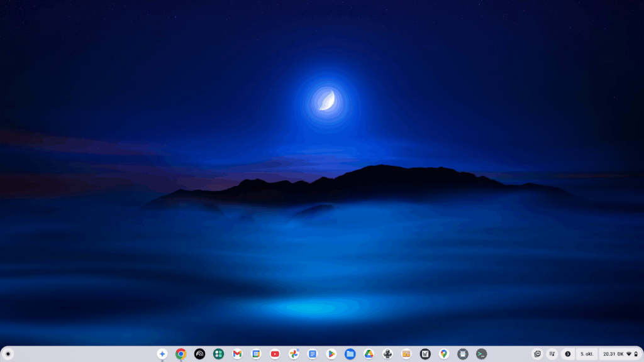Open Google Drive
Screen dimensions: 644x362
368,353
